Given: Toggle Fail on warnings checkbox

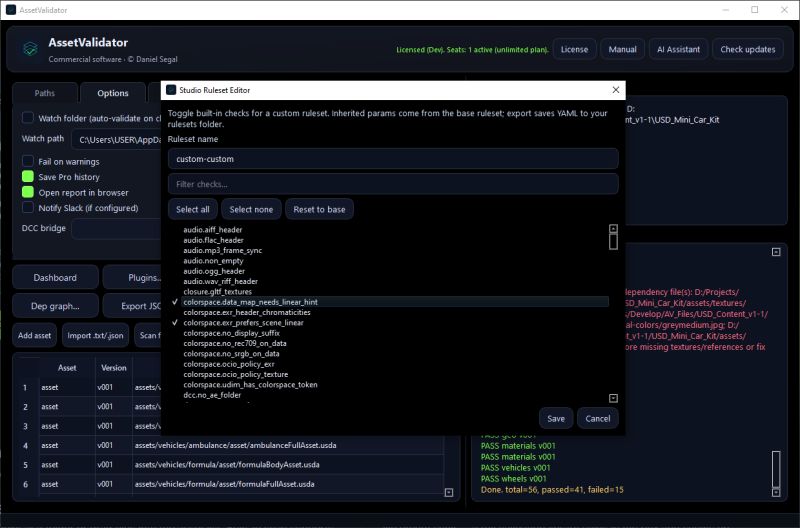Looking at the screenshot, I should pos(28,161).
